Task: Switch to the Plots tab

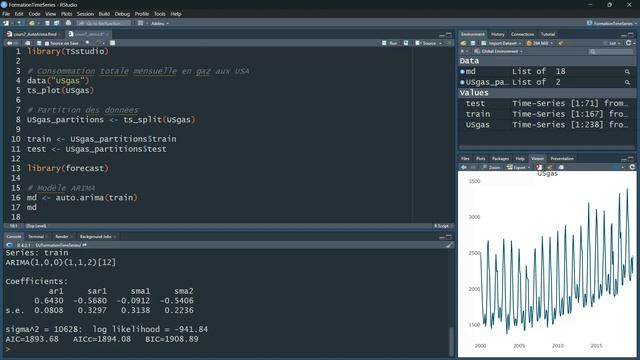Action: [481, 159]
